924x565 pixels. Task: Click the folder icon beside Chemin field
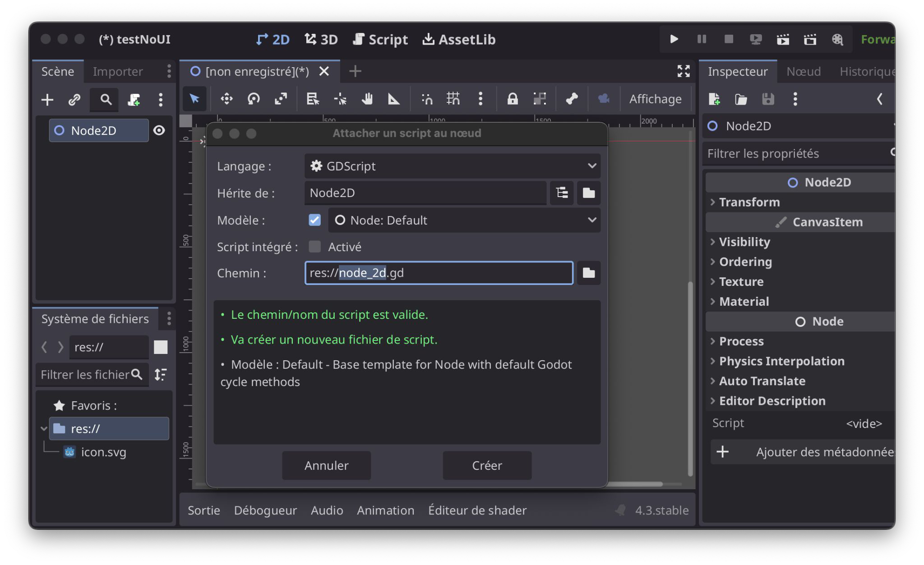click(589, 273)
